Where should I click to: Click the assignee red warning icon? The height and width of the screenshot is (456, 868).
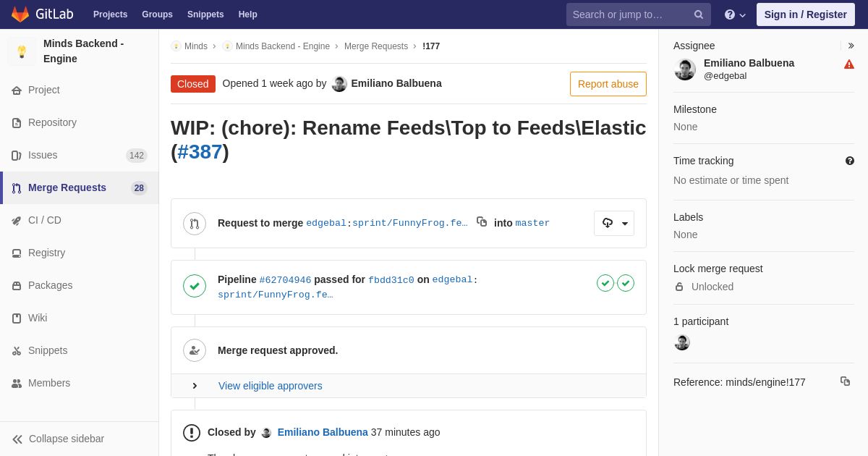click(x=849, y=64)
